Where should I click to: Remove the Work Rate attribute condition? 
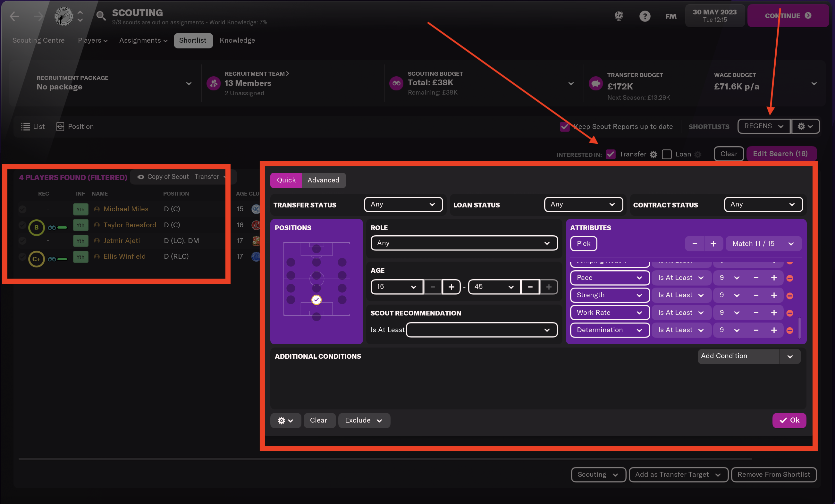[789, 313]
